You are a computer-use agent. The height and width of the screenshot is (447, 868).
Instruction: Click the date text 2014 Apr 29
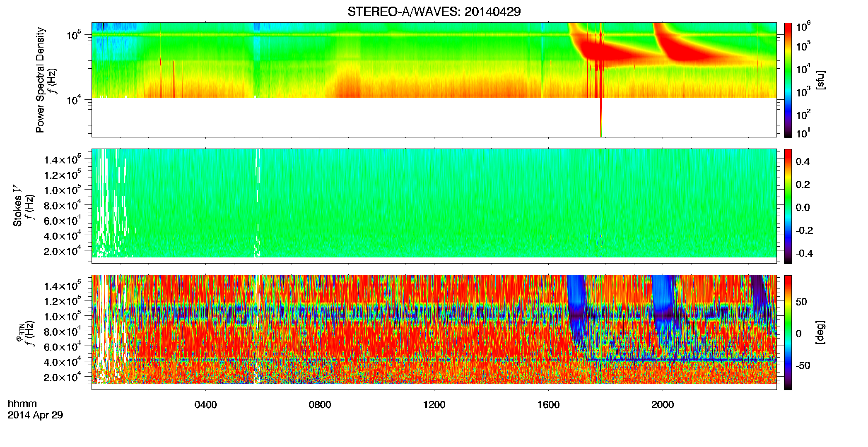tap(35, 415)
